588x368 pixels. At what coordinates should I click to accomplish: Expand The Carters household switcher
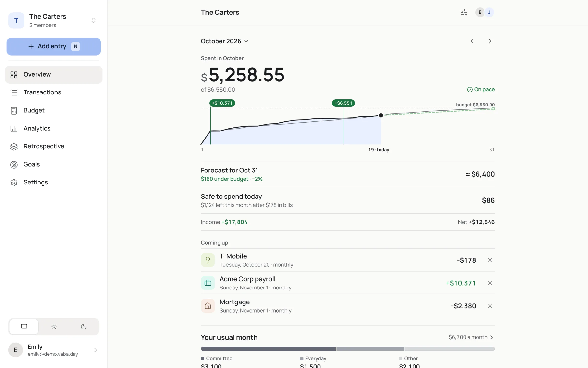point(93,20)
